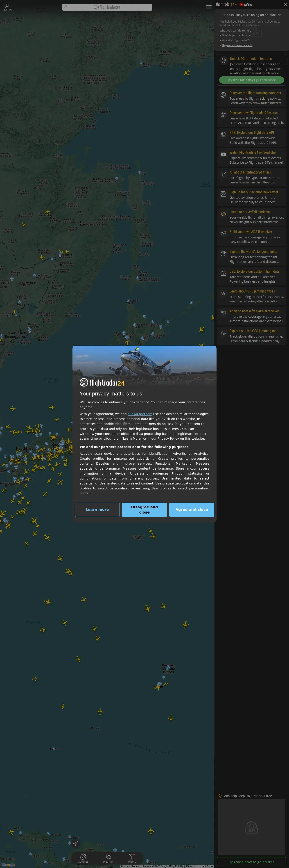Open the LOG IN user icon

click(7, 7)
